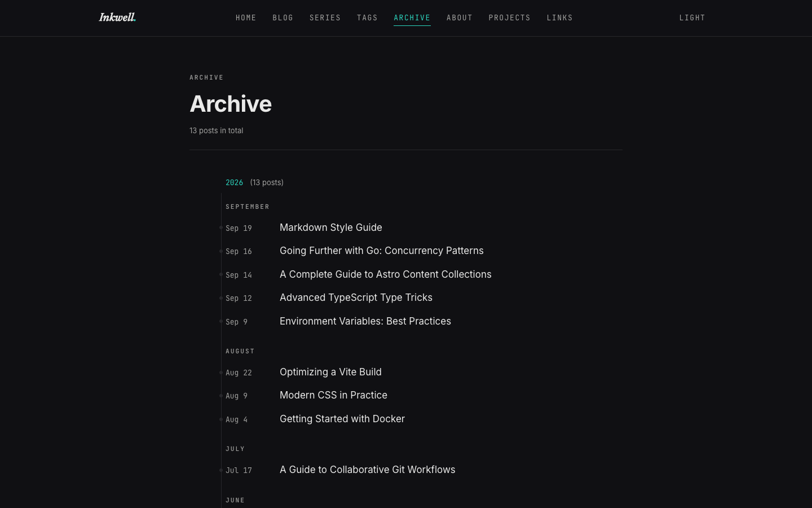Viewport: 812px width, 508px height.
Task: Click the Aug 22 date
Action: [239, 373]
